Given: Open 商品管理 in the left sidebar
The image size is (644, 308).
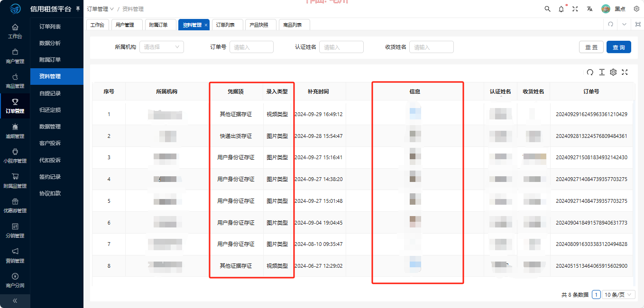Looking at the screenshot, I should click(15, 81).
